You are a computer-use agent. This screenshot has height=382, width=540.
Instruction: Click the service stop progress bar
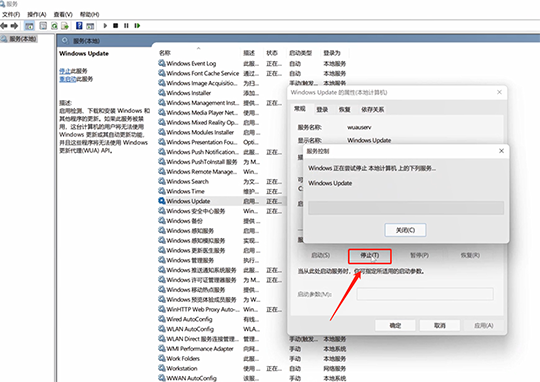[x=406, y=208]
